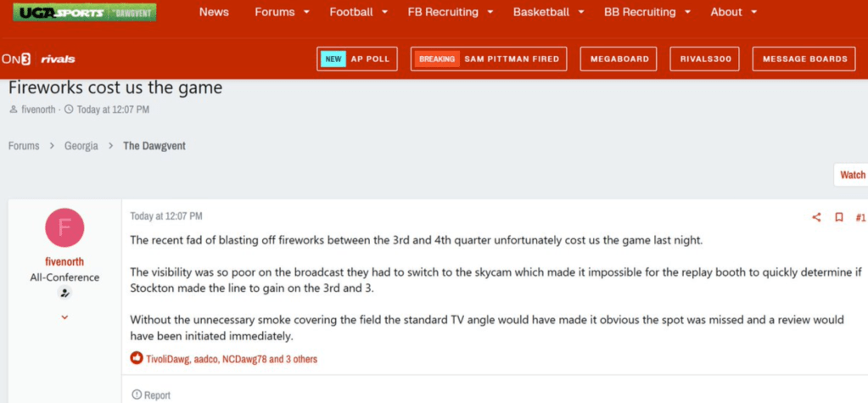Open the About menu
Screen dimensions: 868x403
click(x=733, y=13)
